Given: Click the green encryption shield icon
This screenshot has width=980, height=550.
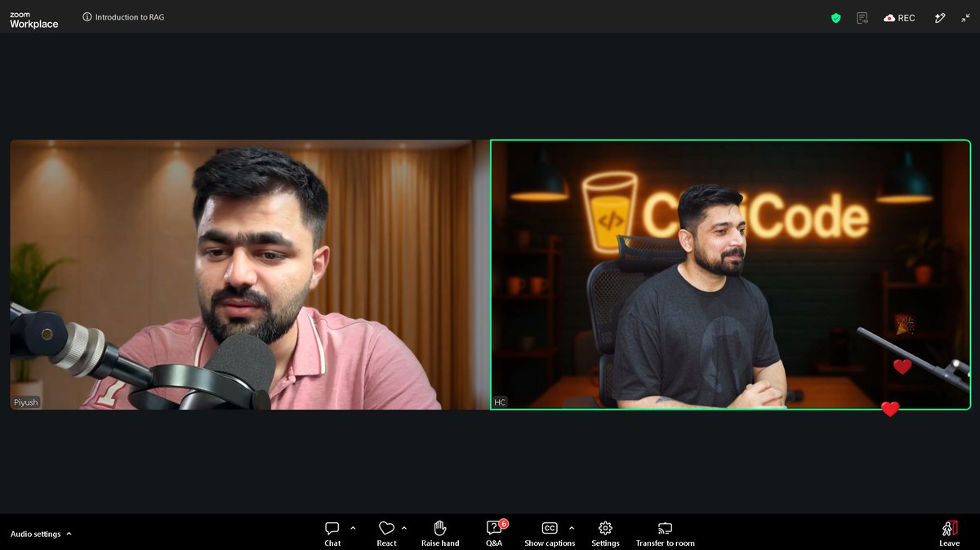Looking at the screenshot, I should click(x=835, y=18).
